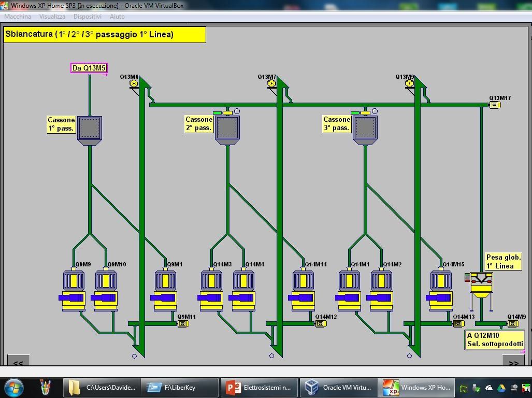The width and height of the screenshot is (532, 398).
Task: Go to next page with >> button
Action: point(513,362)
